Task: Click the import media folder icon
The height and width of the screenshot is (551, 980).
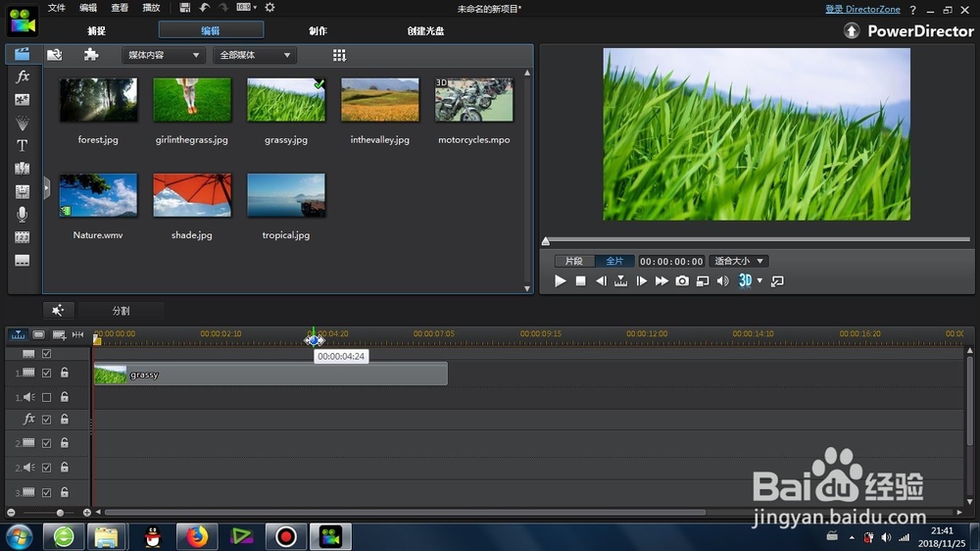Action: click(x=54, y=55)
